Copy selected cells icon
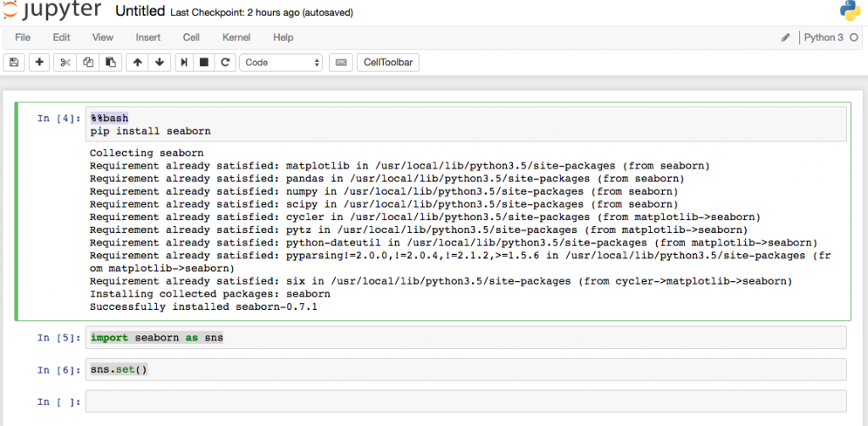This screenshot has height=426, width=868. pyautogui.click(x=88, y=63)
